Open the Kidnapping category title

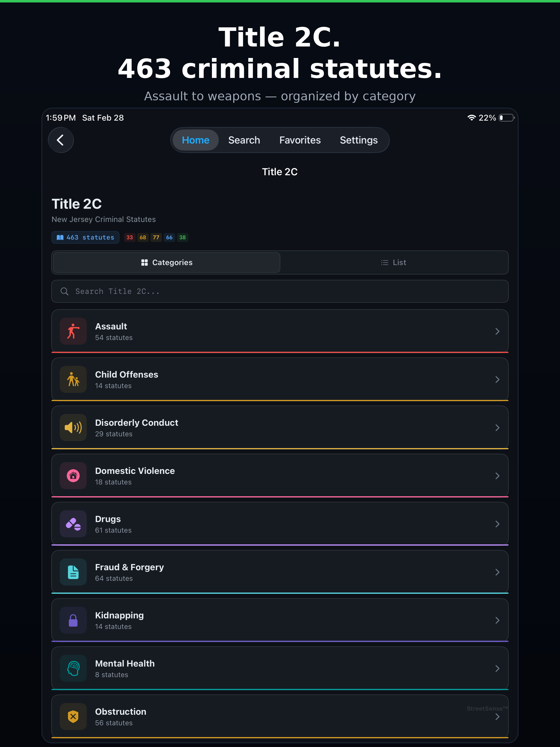point(119,616)
